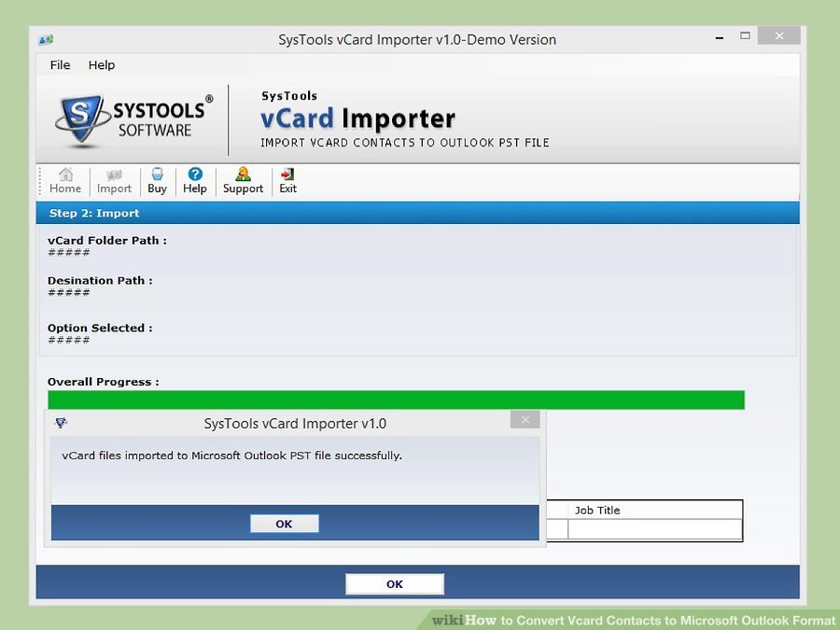This screenshot has height=630, width=840.
Task: Open the Buy toolbar option
Action: [x=157, y=180]
